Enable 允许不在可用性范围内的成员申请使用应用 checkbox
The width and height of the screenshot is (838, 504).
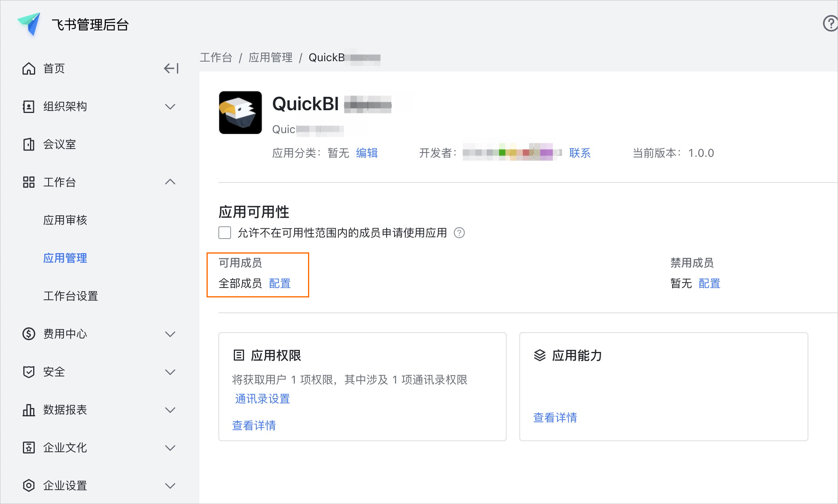click(x=225, y=233)
